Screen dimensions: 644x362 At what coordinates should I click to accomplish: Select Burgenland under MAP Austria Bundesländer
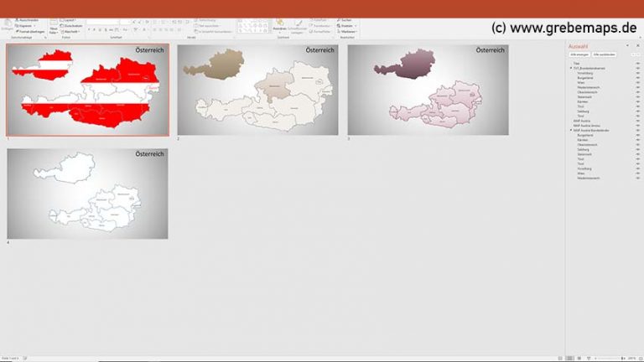585,135
